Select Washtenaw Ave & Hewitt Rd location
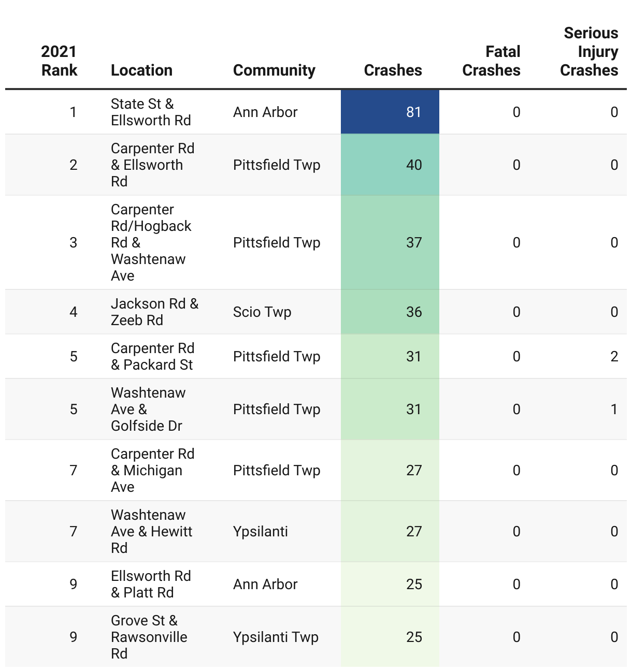Screen dimensions: 632x672 click(151, 531)
